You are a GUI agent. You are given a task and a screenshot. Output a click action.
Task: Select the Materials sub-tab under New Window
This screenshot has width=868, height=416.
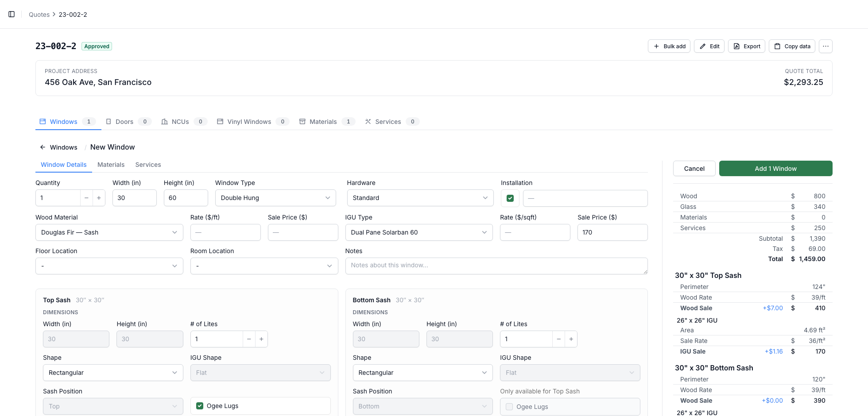pos(111,165)
